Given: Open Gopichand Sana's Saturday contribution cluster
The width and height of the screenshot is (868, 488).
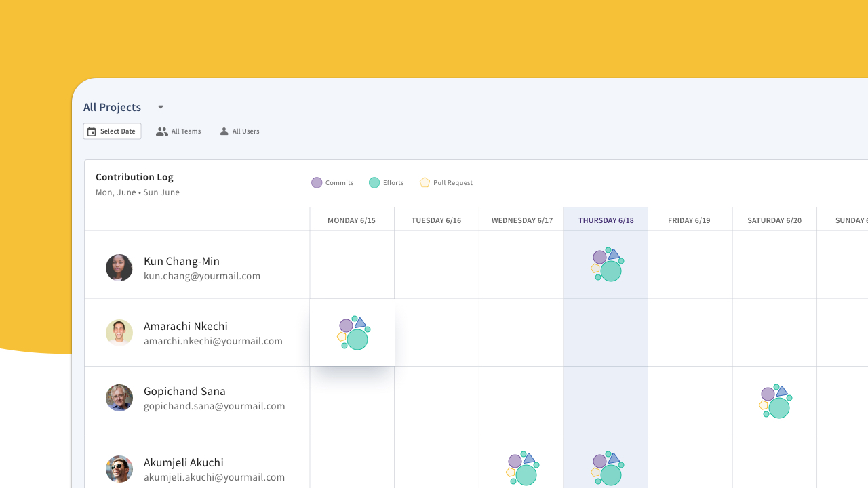Looking at the screenshot, I should [x=775, y=401].
